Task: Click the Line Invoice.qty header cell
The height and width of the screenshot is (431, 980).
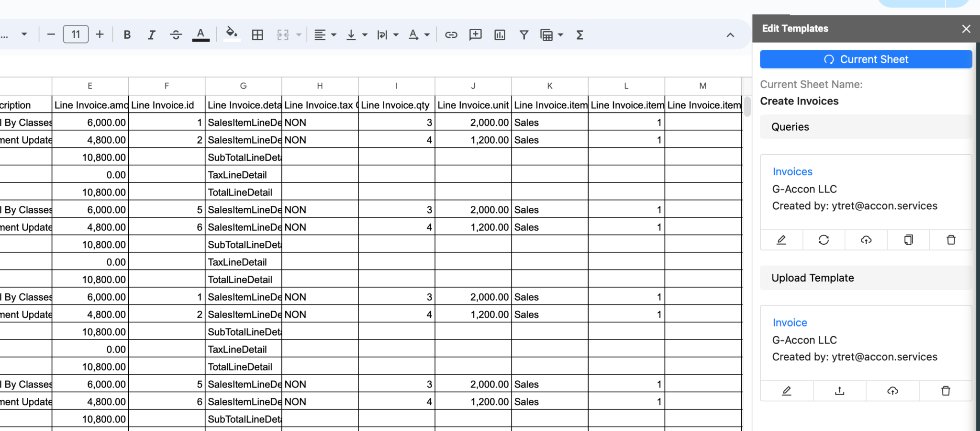Action: coord(396,105)
